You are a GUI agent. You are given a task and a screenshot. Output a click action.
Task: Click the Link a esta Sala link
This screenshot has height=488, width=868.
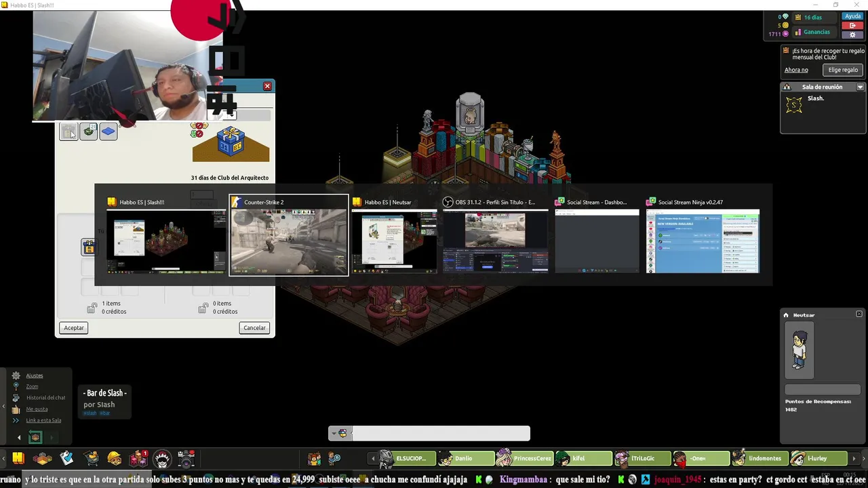coord(43,420)
